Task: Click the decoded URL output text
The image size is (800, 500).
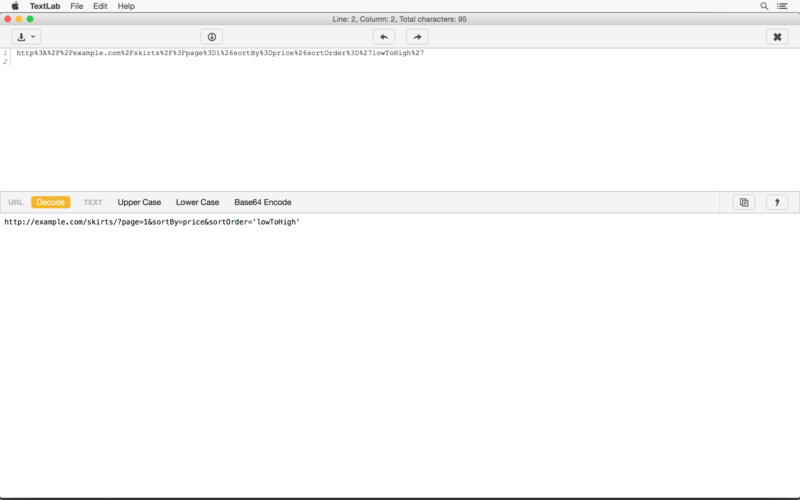Action: [x=152, y=222]
